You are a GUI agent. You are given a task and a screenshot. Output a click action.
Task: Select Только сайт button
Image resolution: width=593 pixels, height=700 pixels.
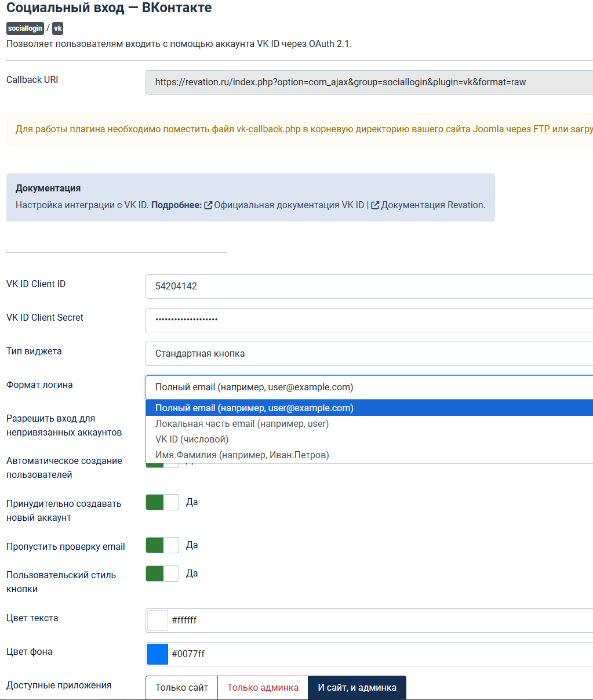coord(181,688)
